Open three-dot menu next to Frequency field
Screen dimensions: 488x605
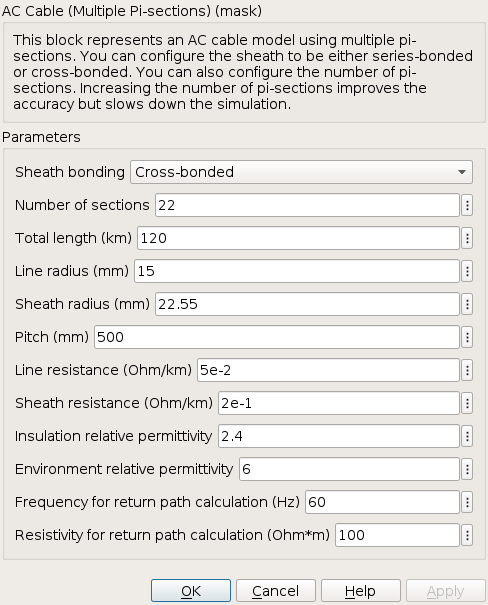point(467,502)
